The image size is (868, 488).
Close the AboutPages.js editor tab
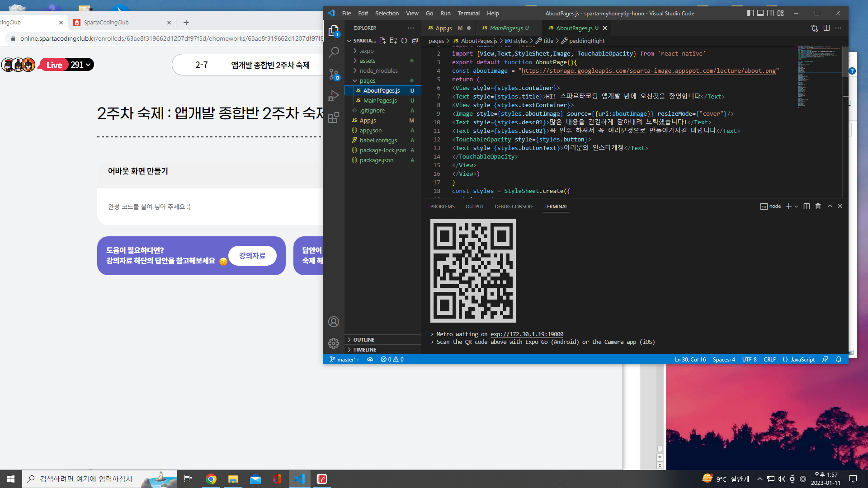tap(605, 28)
